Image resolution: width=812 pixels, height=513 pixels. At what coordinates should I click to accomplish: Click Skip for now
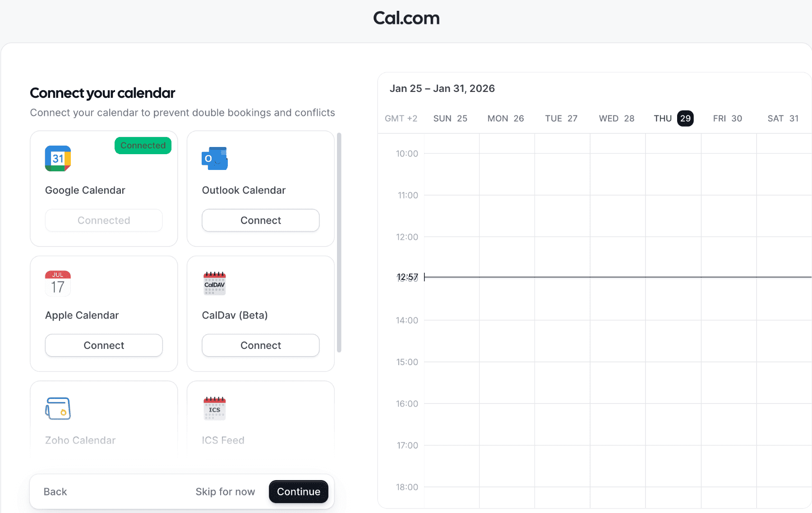point(225,491)
